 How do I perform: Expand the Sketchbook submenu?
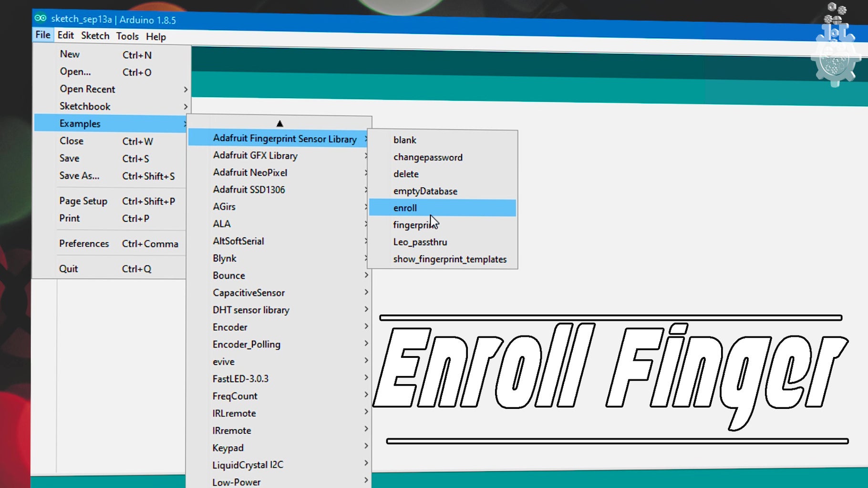point(84,106)
